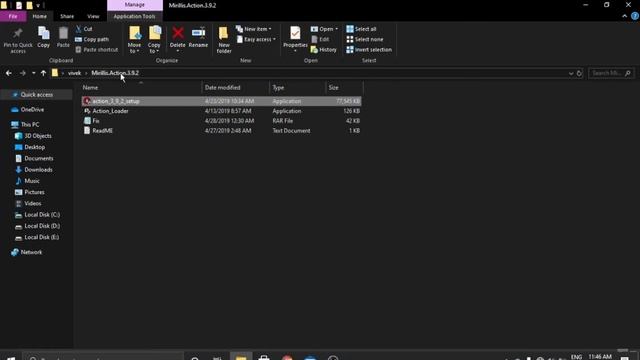Collapse the ribbon with the chevron
Image resolution: width=640 pixels, height=360 pixels.
(x=624, y=16)
